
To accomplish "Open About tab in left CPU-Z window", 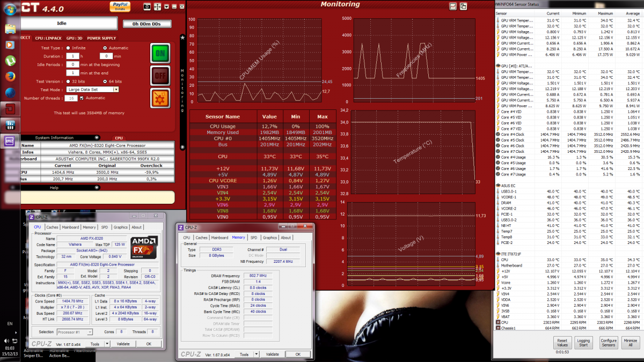I will coord(137,227).
